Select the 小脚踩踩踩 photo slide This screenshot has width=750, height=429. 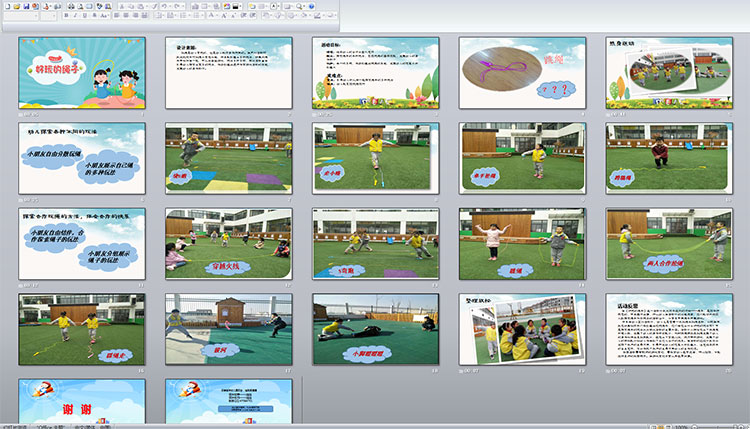(x=375, y=330)
